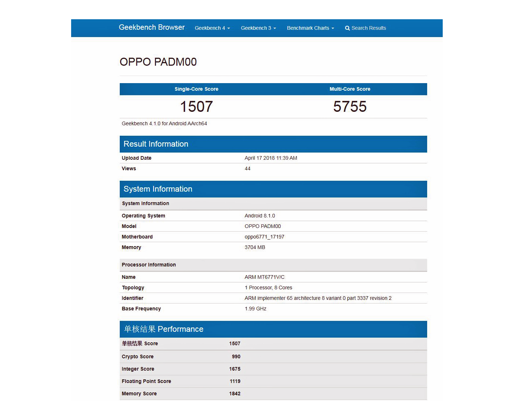Screen dimensions: 528x420
Task: Select the single-core score 1507 large number
Action: [196, 107]
